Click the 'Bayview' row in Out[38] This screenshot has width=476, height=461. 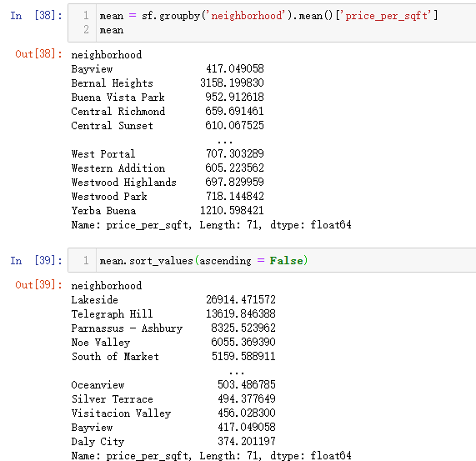(168, 69)
